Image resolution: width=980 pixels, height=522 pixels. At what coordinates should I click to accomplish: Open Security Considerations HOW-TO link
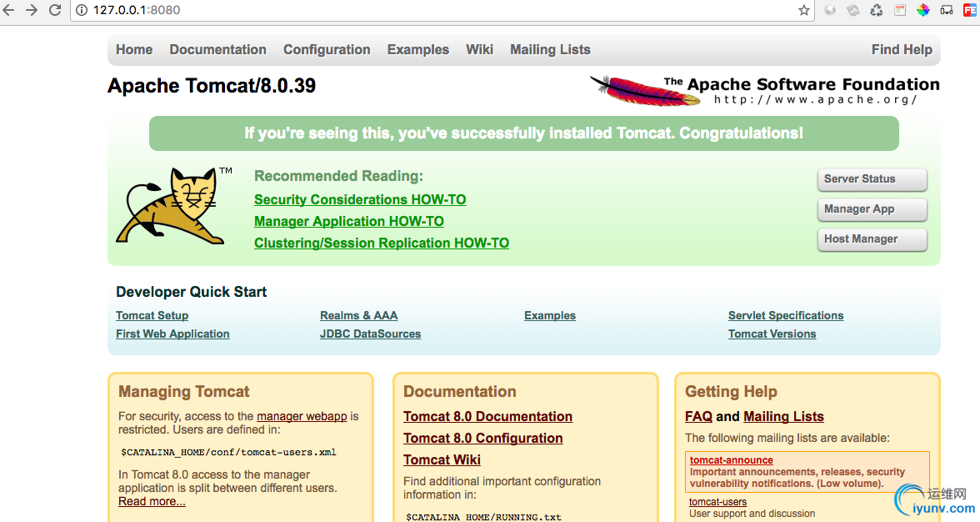(x=360, y=199)
